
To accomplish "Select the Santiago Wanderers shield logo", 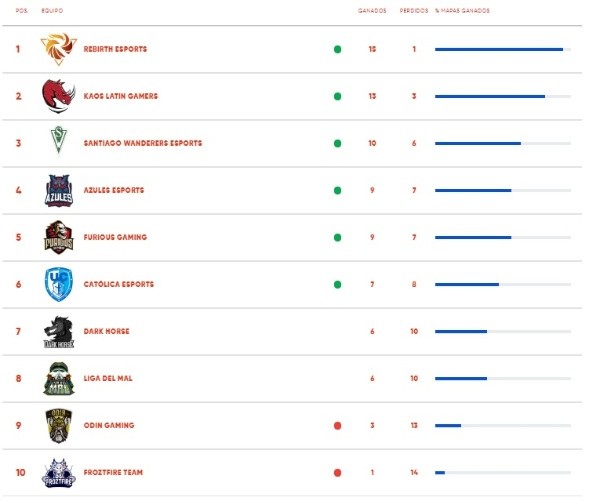I will coord(59,140).
